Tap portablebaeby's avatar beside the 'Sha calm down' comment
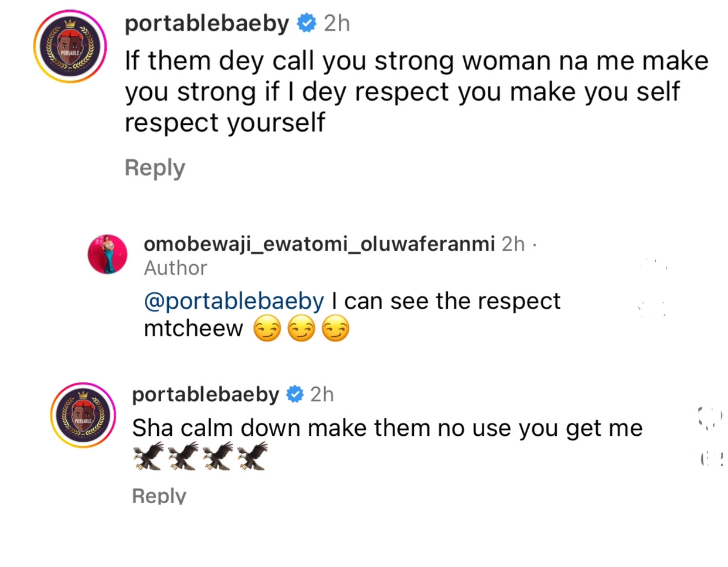The height and width of the screenshot is (567, 728). coord(83,415)
